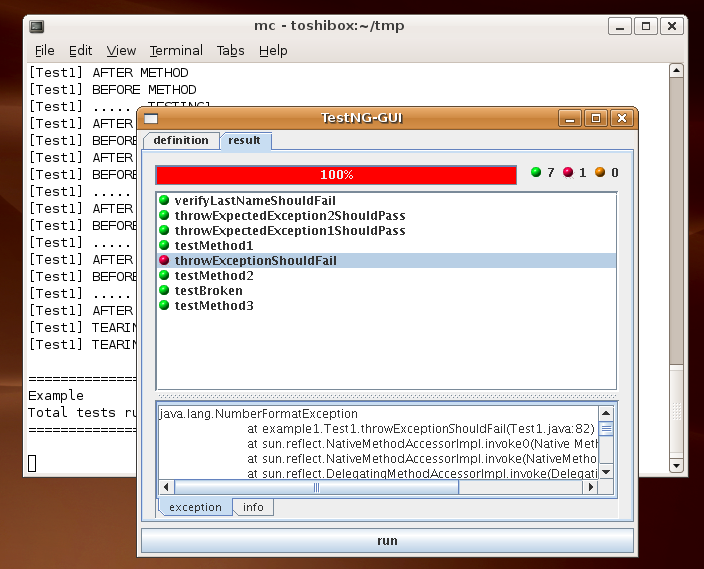Open the Edit menu in terminal

[x=80, y=51]
